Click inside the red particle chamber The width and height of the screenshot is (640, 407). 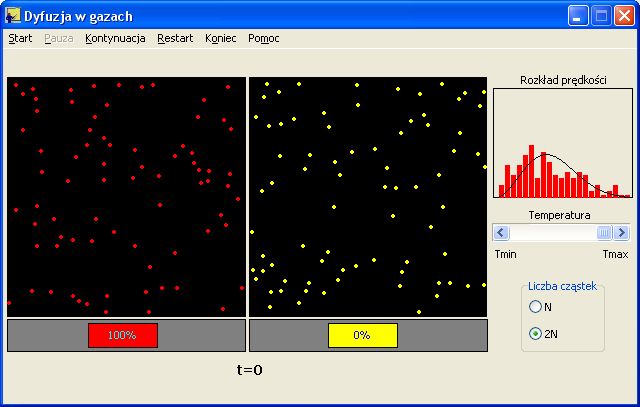click(126, 197)
